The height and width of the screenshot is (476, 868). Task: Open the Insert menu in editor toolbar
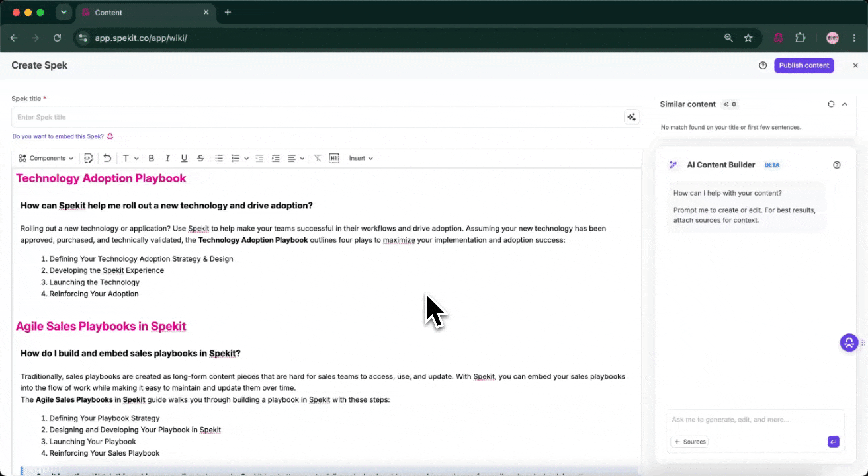(x=361, y=158)
